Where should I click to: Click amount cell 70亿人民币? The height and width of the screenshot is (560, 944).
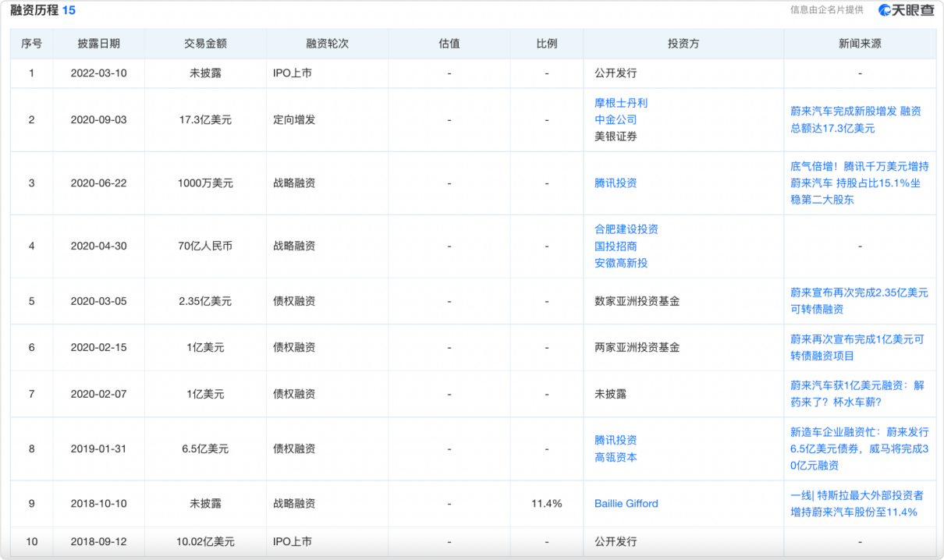coord(205,246)
